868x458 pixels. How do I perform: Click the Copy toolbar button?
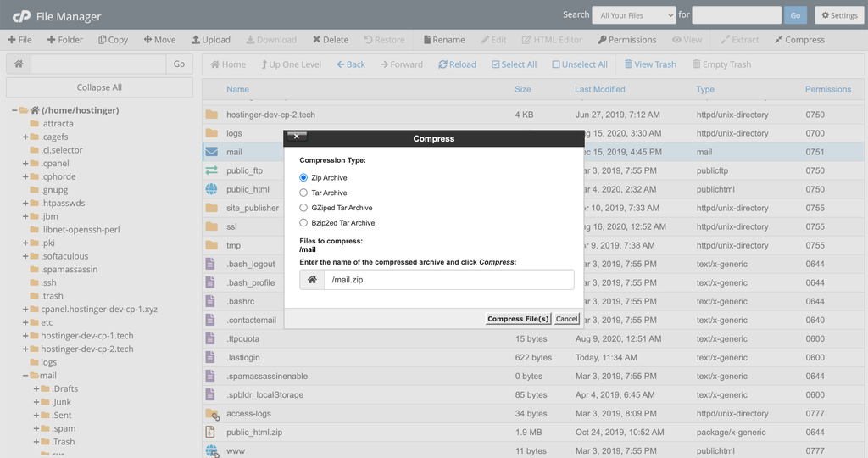(113, 40)
